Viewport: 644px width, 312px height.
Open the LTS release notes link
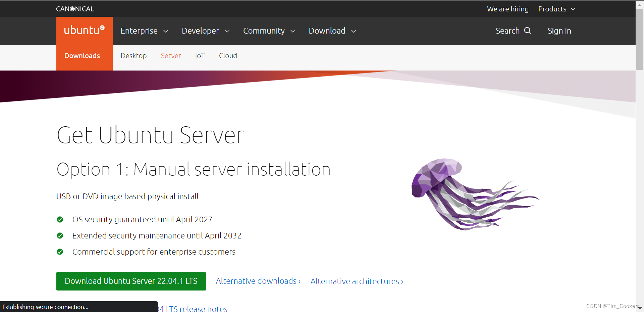click(193, 309)
